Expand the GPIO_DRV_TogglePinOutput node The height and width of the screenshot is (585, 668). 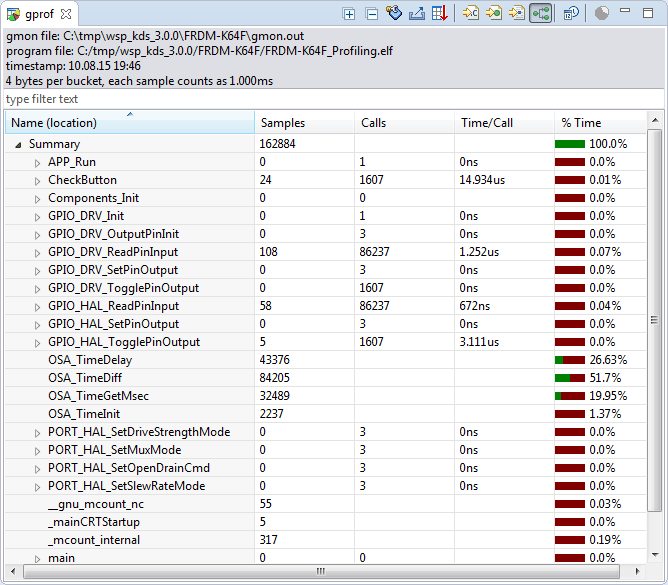coord(37,289)
